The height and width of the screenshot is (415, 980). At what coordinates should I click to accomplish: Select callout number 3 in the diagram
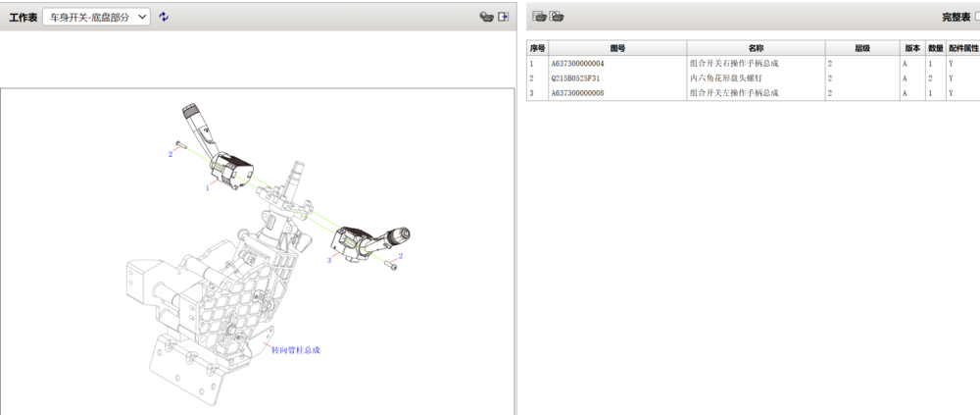328,260
